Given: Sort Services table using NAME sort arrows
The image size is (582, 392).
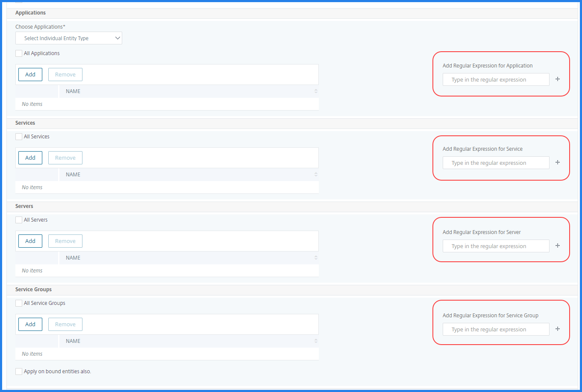Looking at the screenshot, I should [316, 174].
